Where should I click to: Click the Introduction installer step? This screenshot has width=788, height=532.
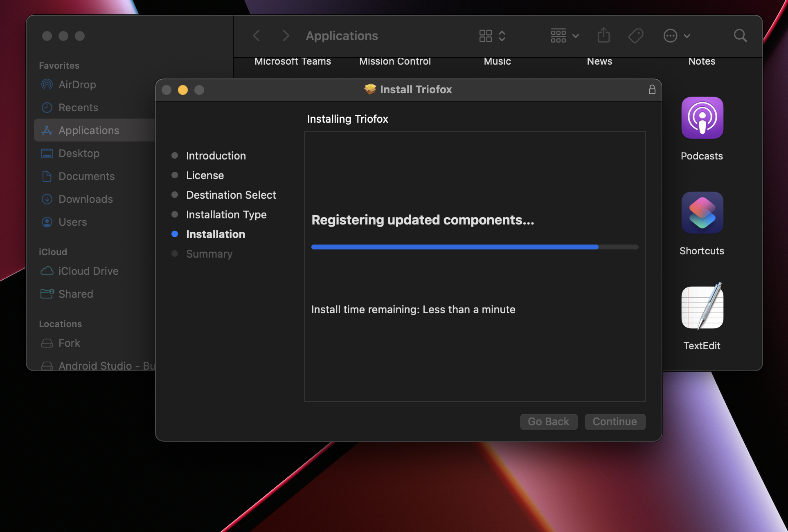(216, 155)
